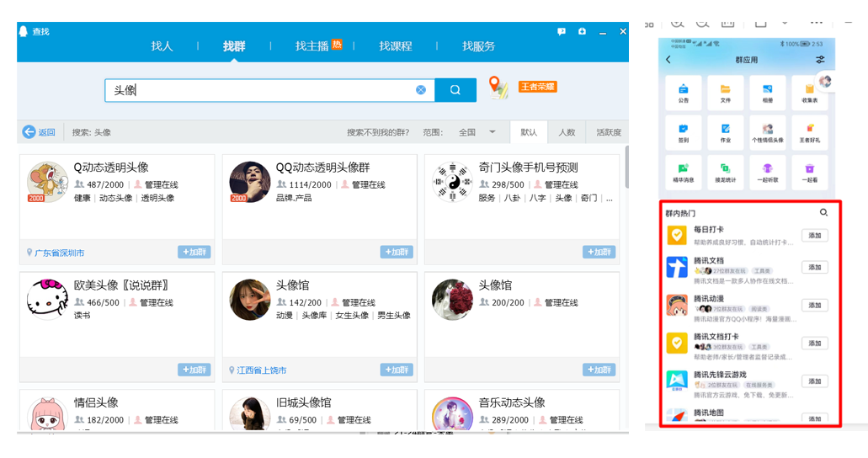Open the 情侣头像 group avatar
Viewport: 868px width, 458px height.
pyautogui.click(x=48, y=413)
